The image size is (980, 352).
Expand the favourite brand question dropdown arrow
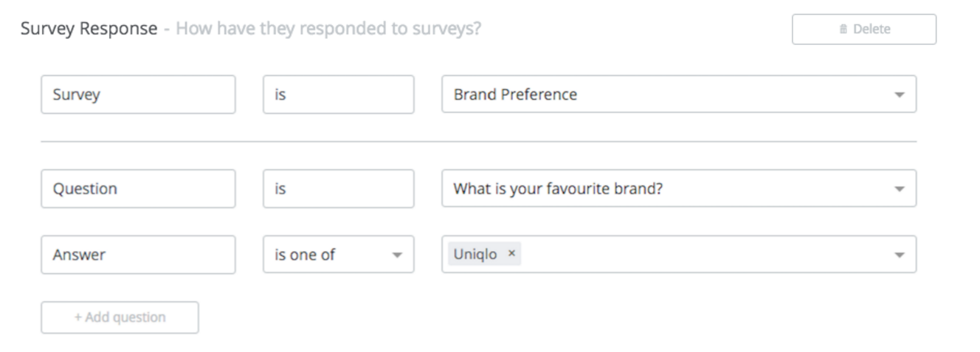tap(899, 189)
